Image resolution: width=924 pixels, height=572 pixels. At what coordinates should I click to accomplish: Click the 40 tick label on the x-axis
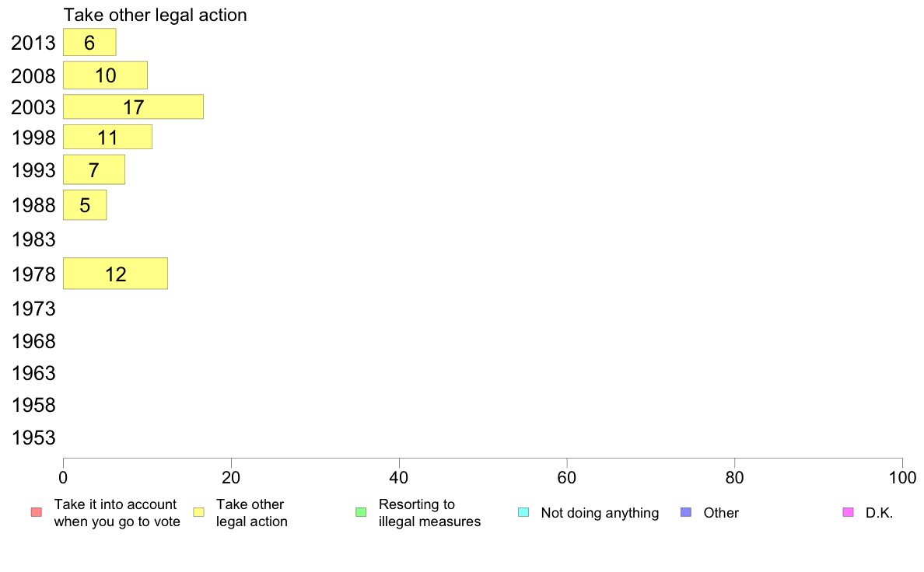click(399, 478)
